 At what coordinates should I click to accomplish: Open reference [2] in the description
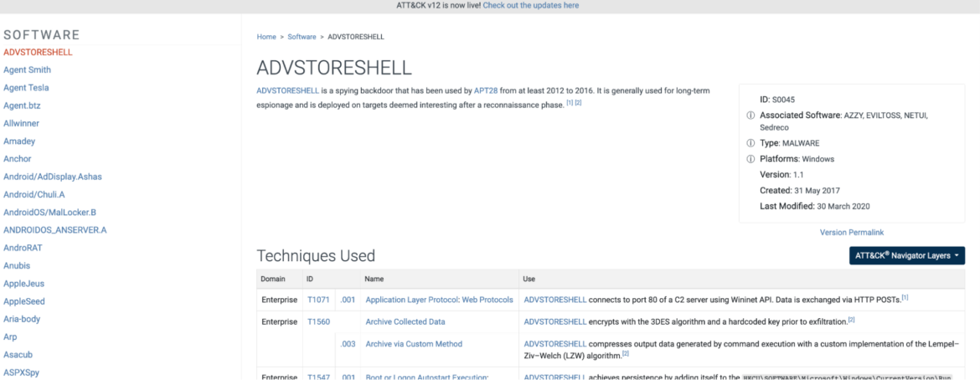coord(578,102)
